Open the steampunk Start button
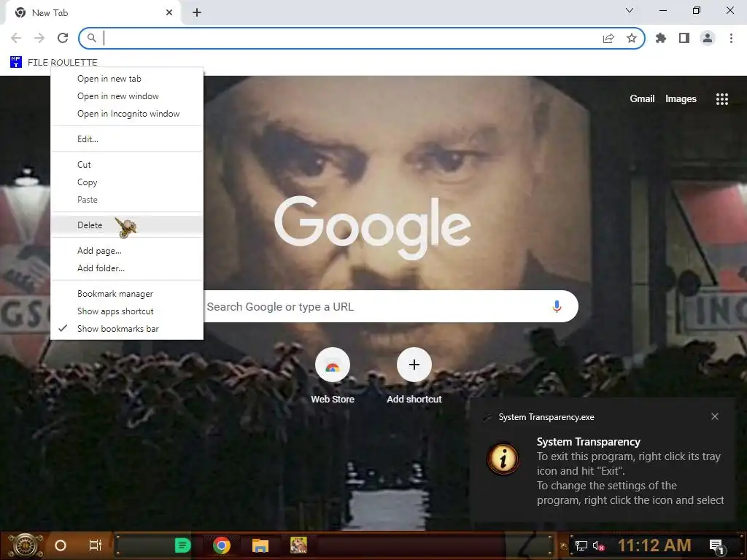747x560 pixels. click(26, 545)
